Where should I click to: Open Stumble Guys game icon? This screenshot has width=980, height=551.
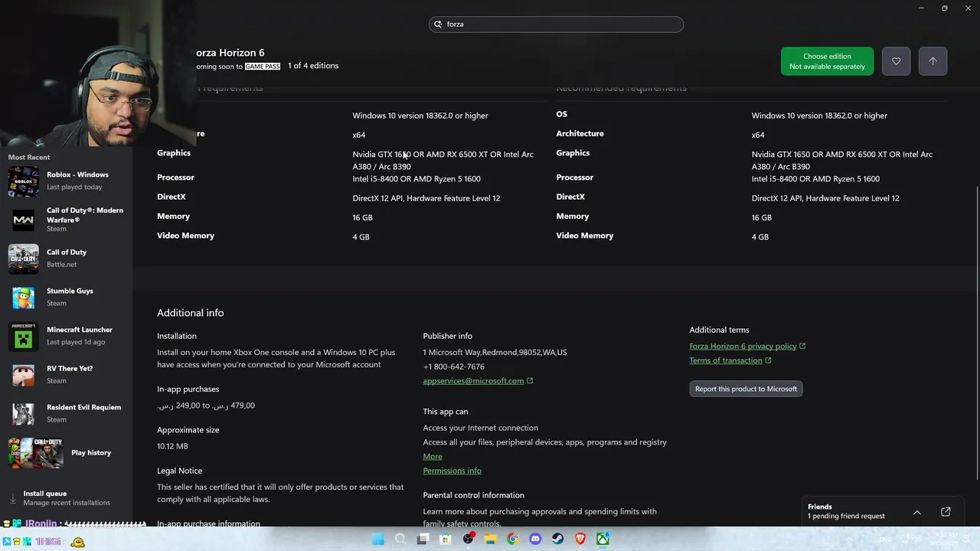coord(23,298)
